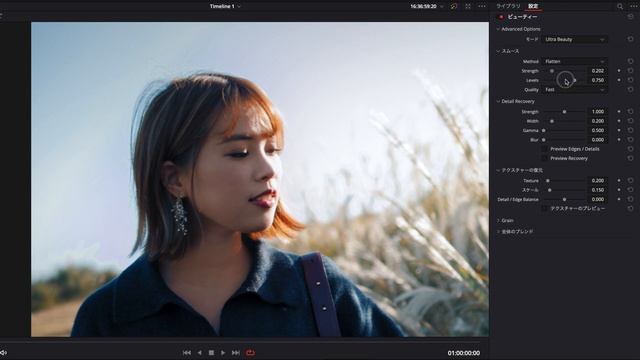The width and height of the screenshot is (640, 360).
Task: Open the effects panel three-dot options menu
Action: click(x=633, y=7)
